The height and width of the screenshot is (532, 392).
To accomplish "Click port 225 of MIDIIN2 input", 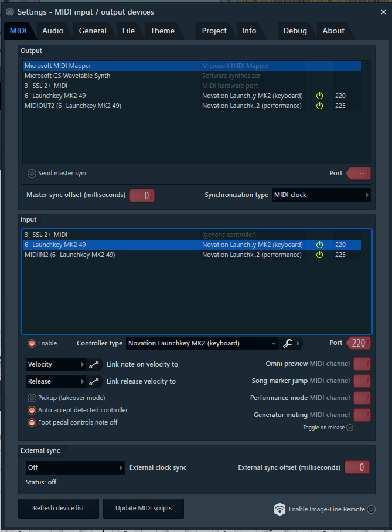I will coord(340,255).
